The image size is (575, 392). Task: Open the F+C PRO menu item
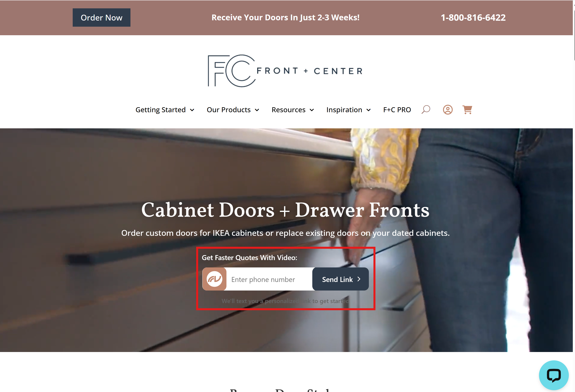click(397, 109)
